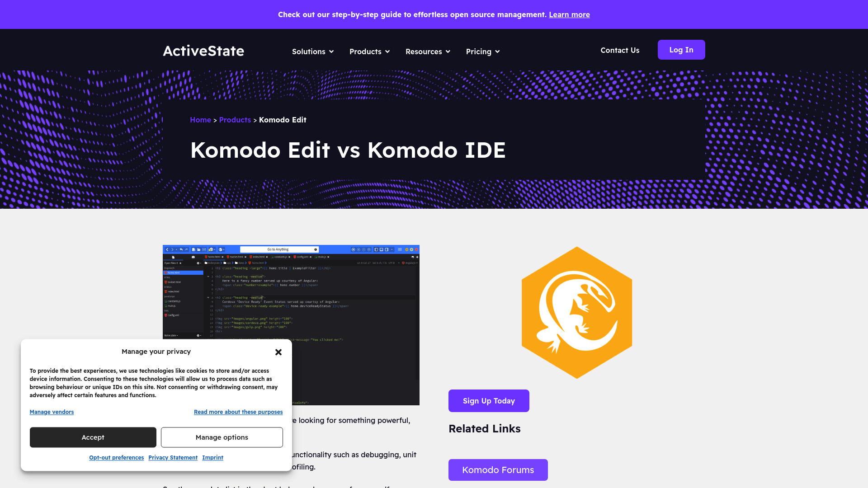Expand the Products menu
The width and height of the screenshot is (868, 488).
[369, 52]
